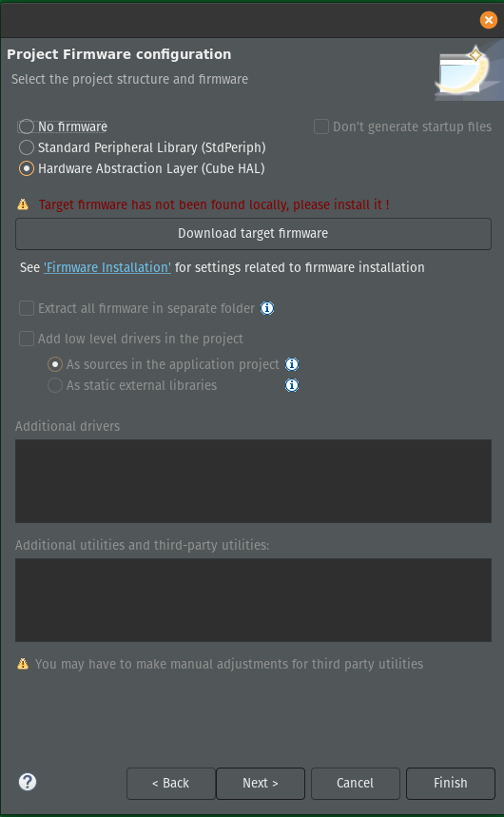The width and height of the screenshot is (504, 817).
Task: Toggle Don't generate startup files checkbox
Action: coord(321,126)
